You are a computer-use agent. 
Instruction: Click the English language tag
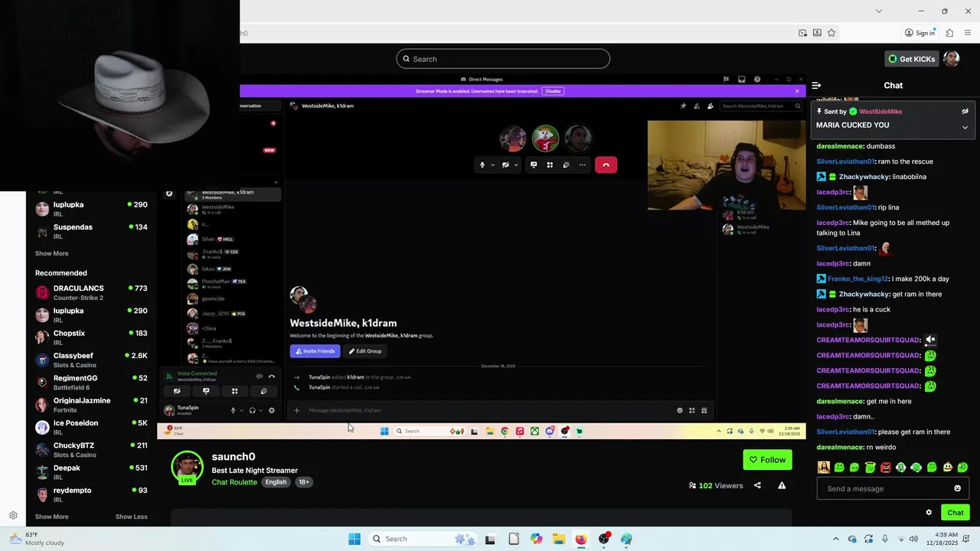[x=276, y=482]
